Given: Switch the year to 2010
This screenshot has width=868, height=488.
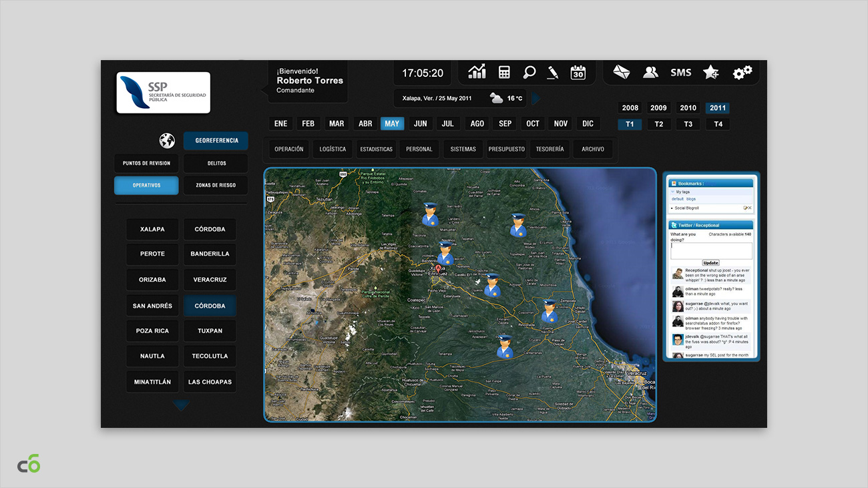Looking at the screenshot, I should pos(688,107).
